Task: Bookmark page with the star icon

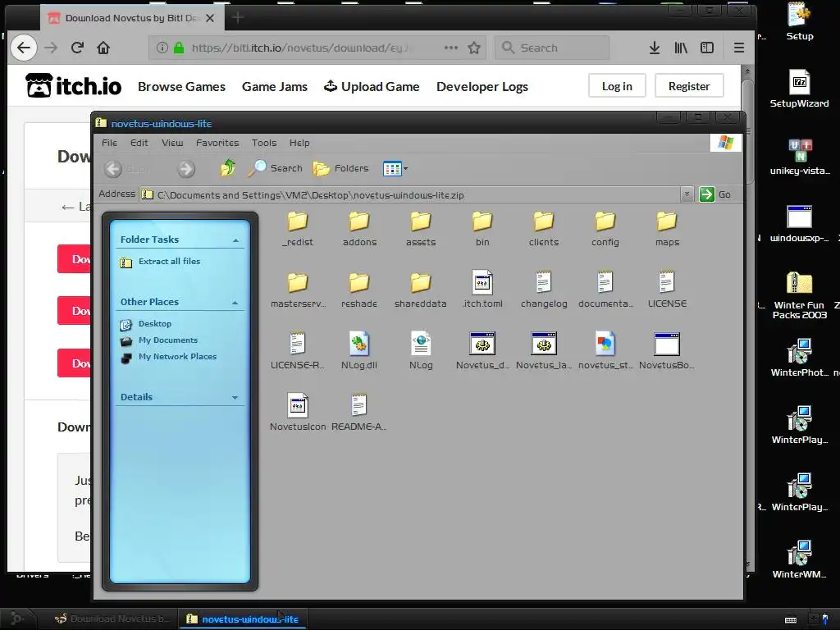Action: pos(474,48)
